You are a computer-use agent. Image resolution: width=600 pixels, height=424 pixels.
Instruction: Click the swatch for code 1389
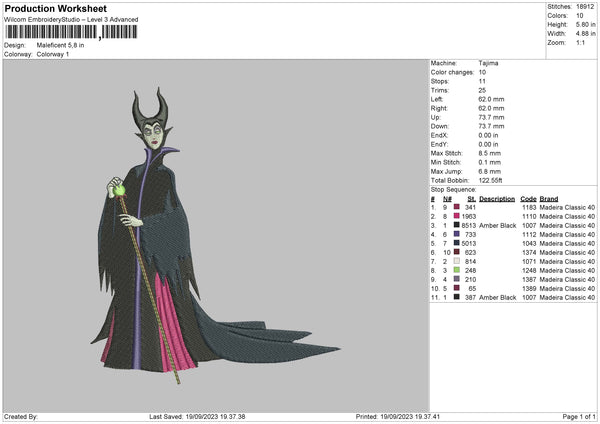[457, 288]
